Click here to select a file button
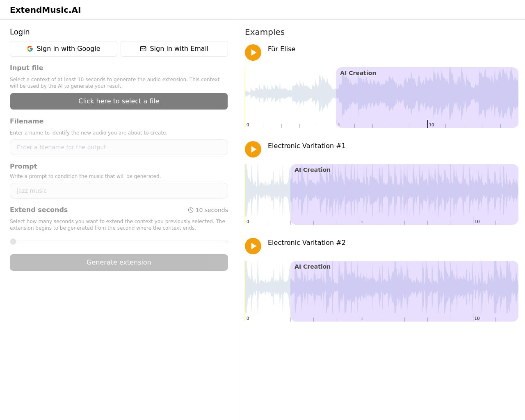The width and height of the screenshot is (525, 420). pos(119,101)
